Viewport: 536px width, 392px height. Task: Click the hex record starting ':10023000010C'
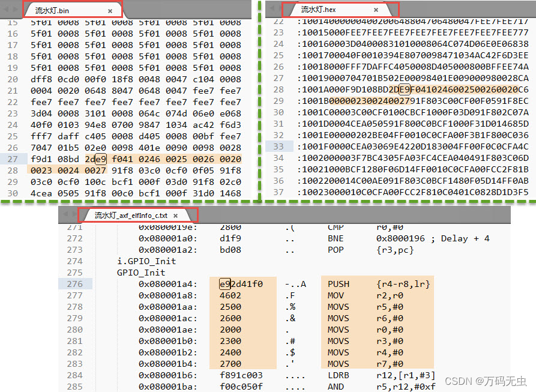coord(412,192)
